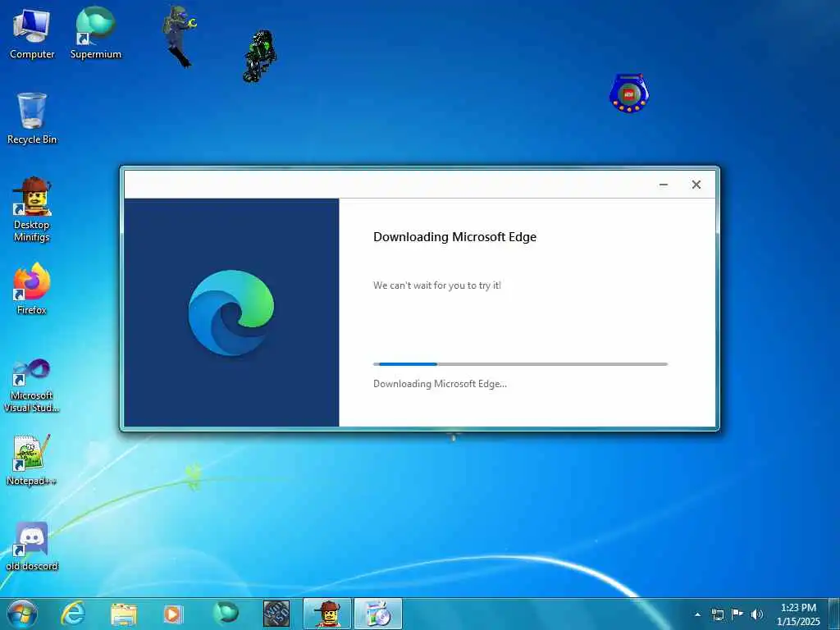Click the 'Downloading Microsoft Edge...' status text

coord(440,384)
